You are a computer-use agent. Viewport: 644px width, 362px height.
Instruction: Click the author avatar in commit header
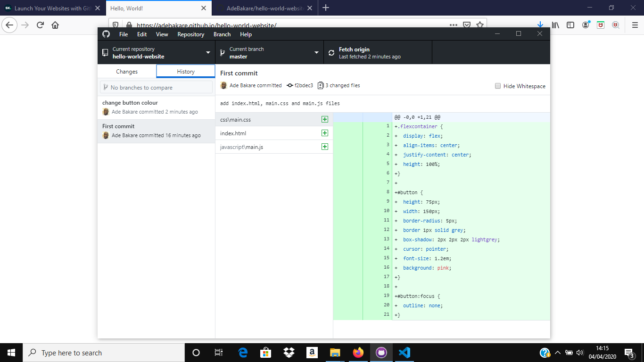coord(223,85)
